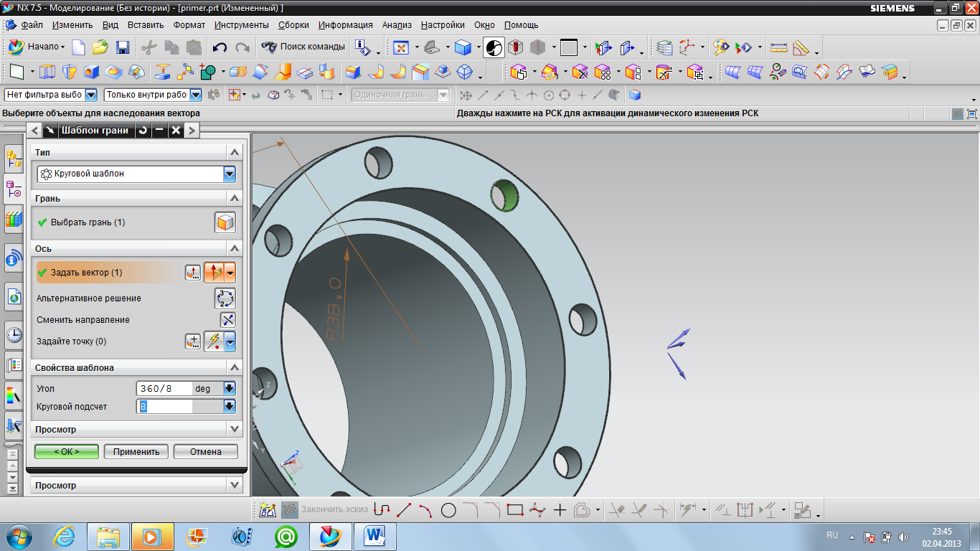
Task: Toggle the quadrant point snap option
Action: [x=565, y=95]
